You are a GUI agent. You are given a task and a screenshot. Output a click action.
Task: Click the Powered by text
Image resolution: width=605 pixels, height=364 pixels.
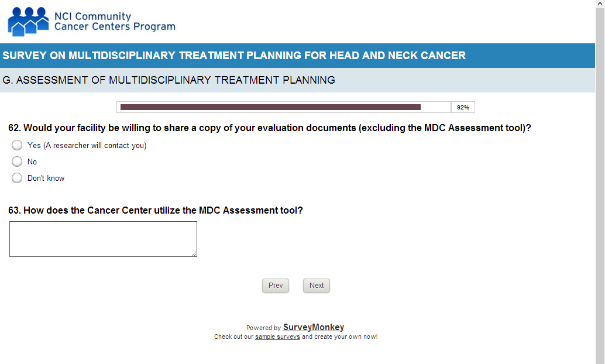coord(263,328)
